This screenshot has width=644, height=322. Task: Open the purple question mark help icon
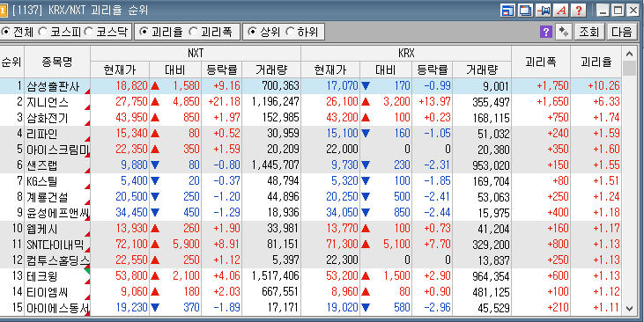[546, 32]
